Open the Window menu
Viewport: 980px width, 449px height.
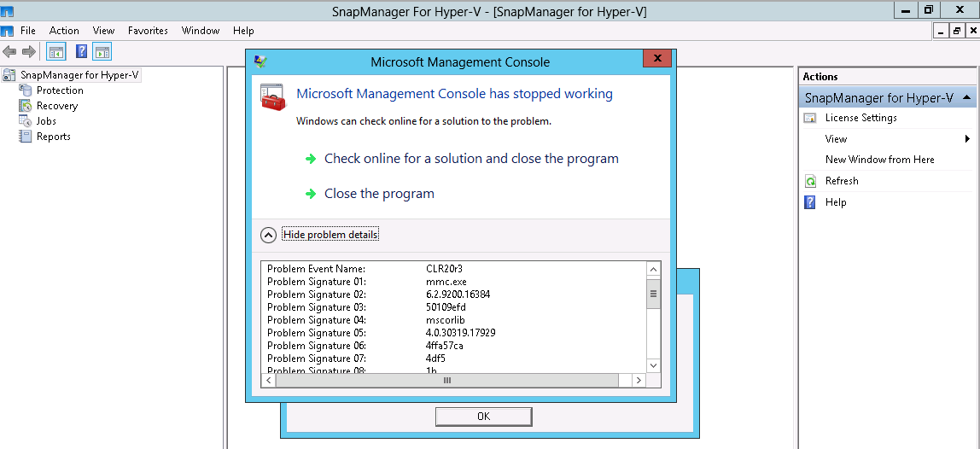[201, 31]
